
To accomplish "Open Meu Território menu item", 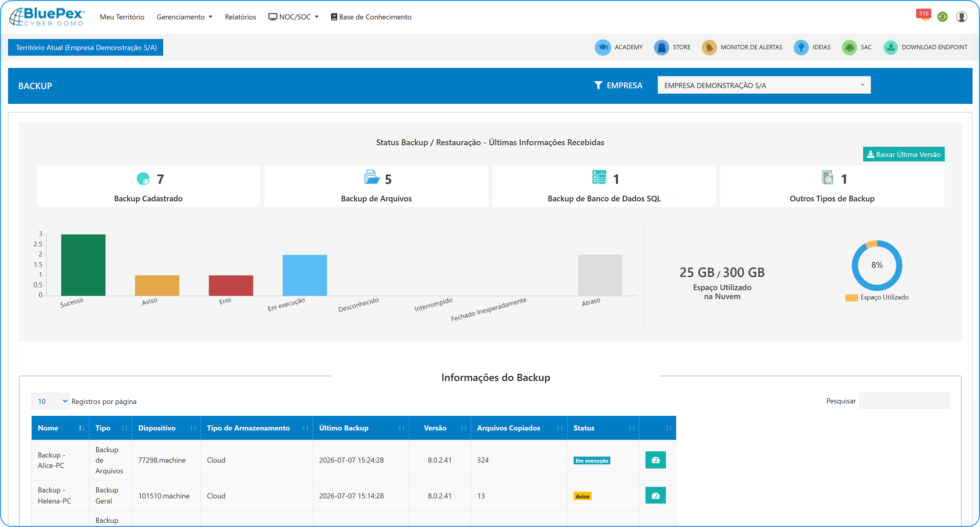I will pos(122,17).
